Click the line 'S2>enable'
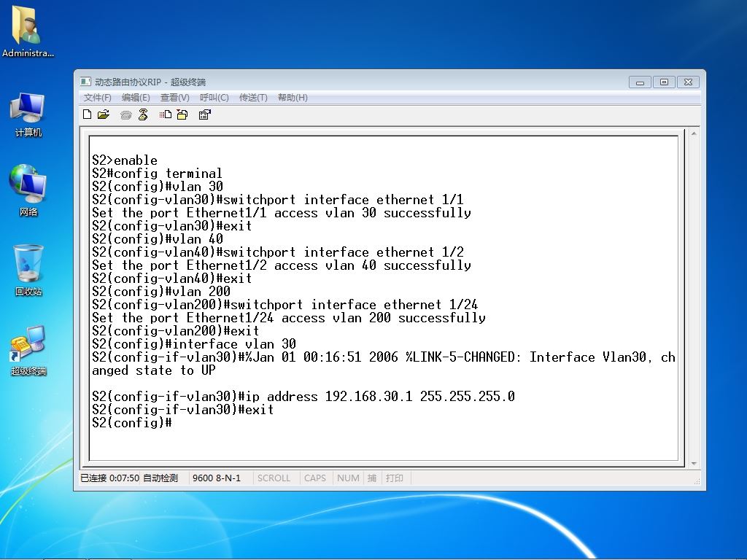Viewport: 747px width, 560px height. coord(125,160)
